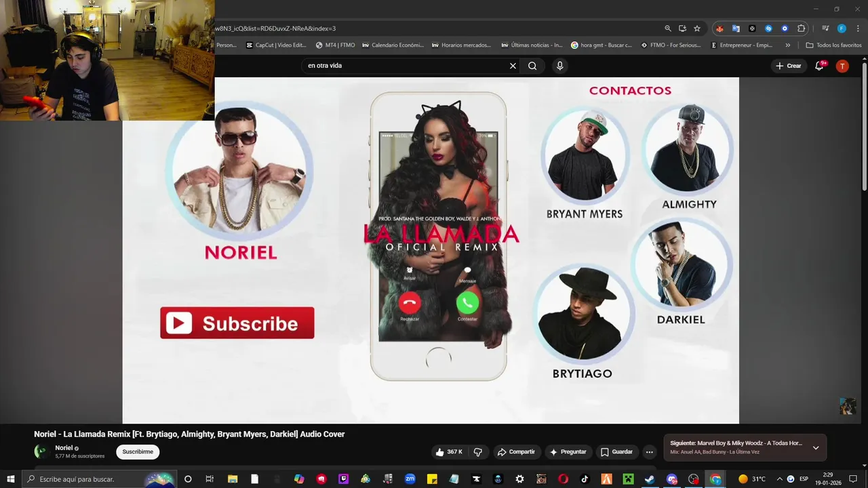
Task: Open the Noriel channel name link
Action: 64,448
